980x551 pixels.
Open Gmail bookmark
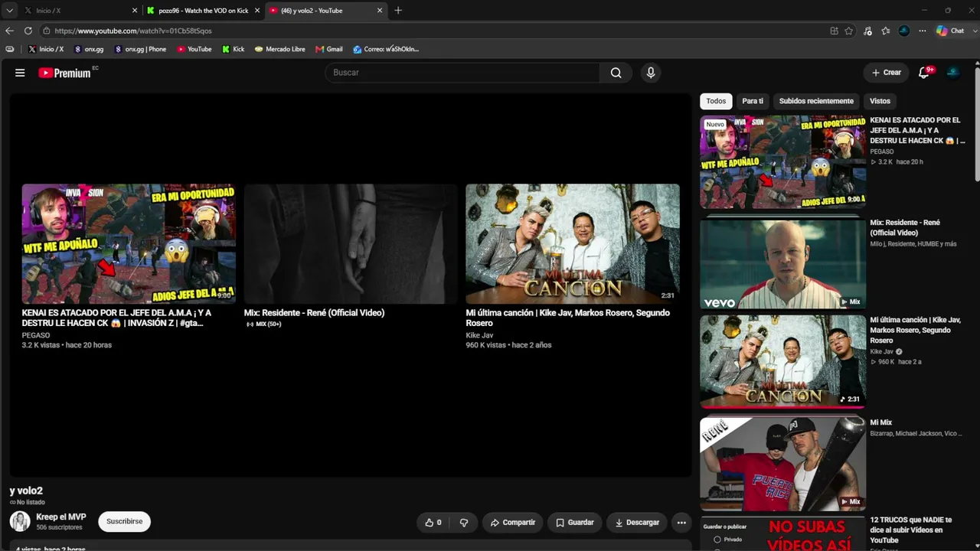click(x=329, y=49)
